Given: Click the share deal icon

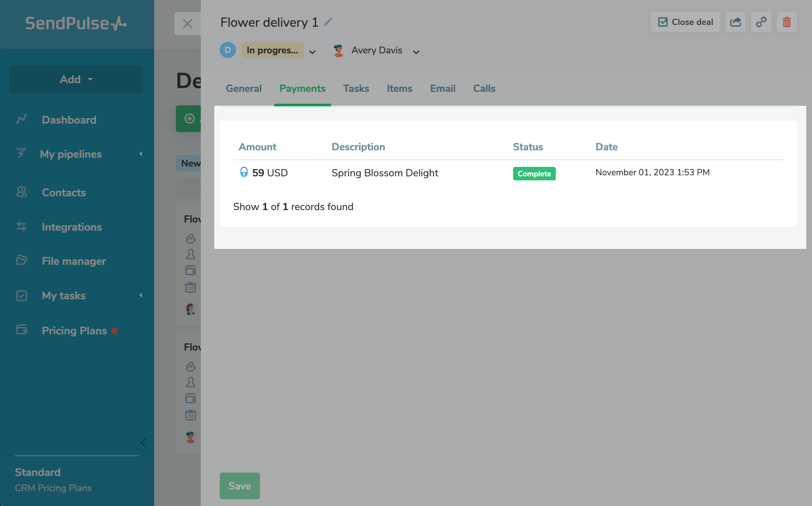Looking at the screenshot, I should pos(735,22).
